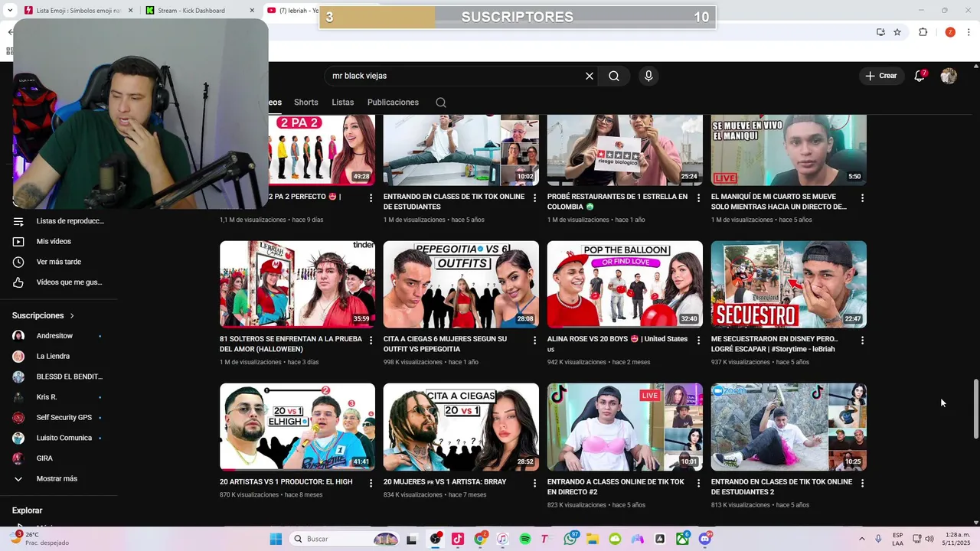
Task: Open SECUESTRO Disney video thumbnail
Action: pos(789,285)
